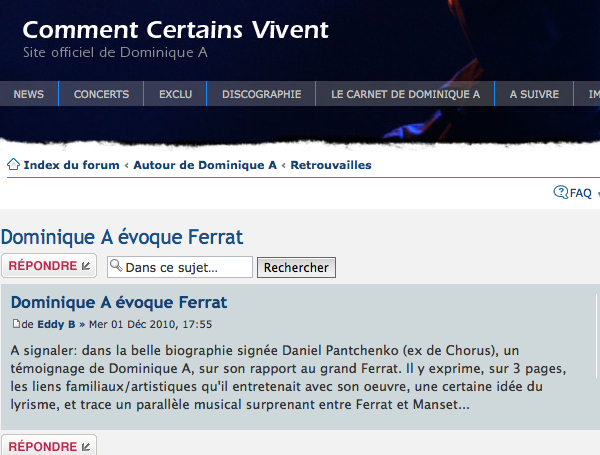The image size is (600, 455).
Task: Open the Autour de Dominique A breadcrumb
Action: click(x=205, y=165)
